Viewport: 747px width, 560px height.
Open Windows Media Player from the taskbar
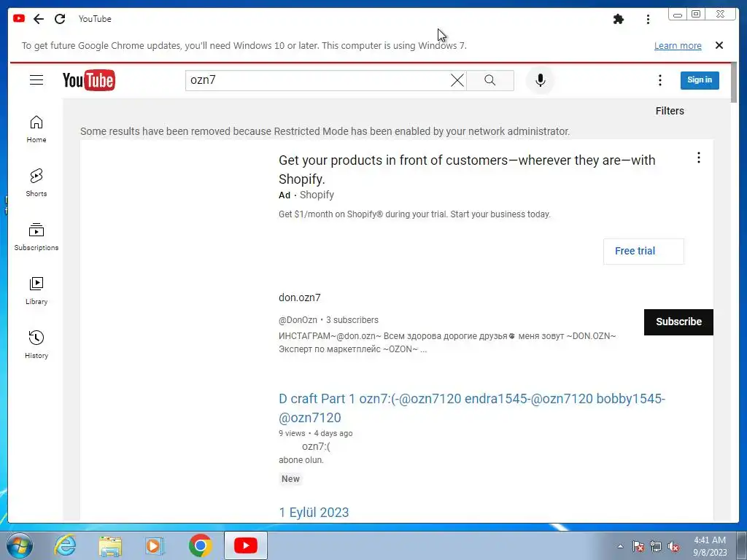click(x=155, y=545)
